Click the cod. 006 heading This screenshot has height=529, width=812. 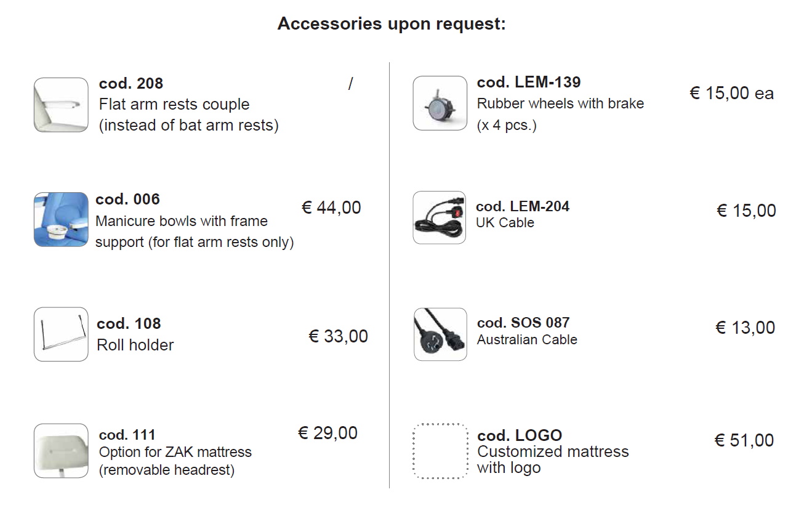point(127,200)
